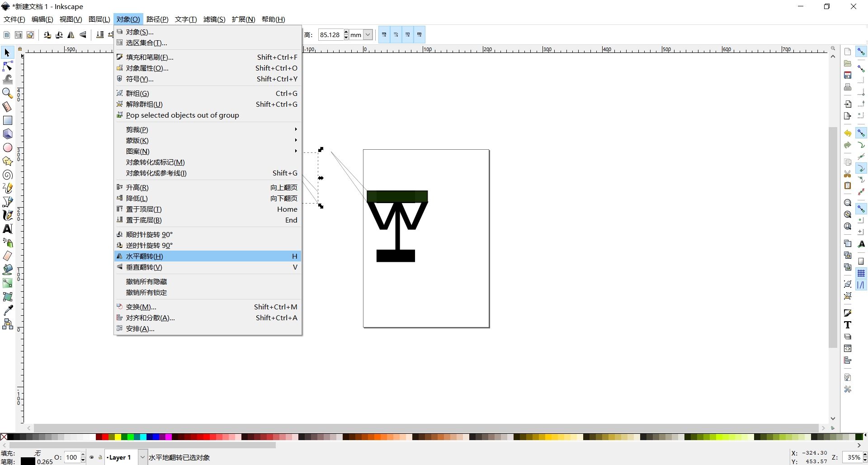Choose 对齐和分散(A)... menu entry
868x465 pixels.
click(208, 318)
